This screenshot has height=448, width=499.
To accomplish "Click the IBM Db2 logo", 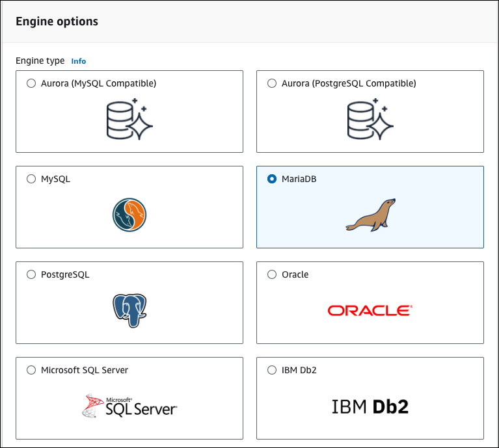I will pyautogui.click(x=370, y=407).
